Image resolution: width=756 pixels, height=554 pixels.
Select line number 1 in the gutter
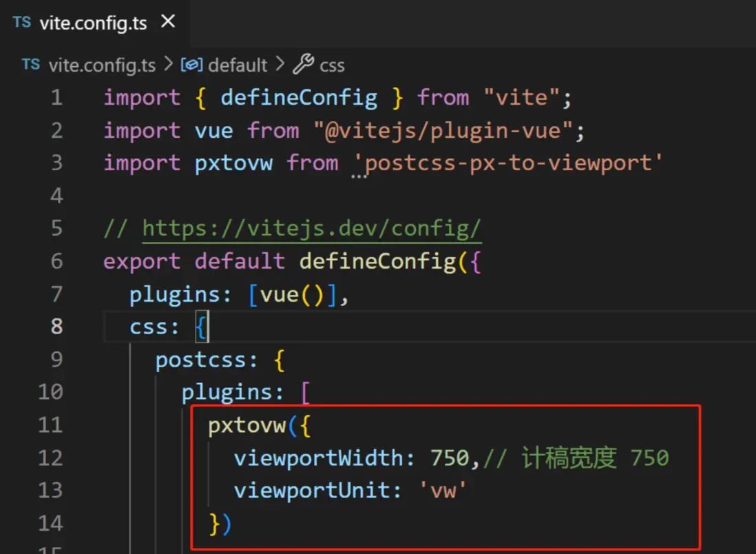[x=56, y=98]
